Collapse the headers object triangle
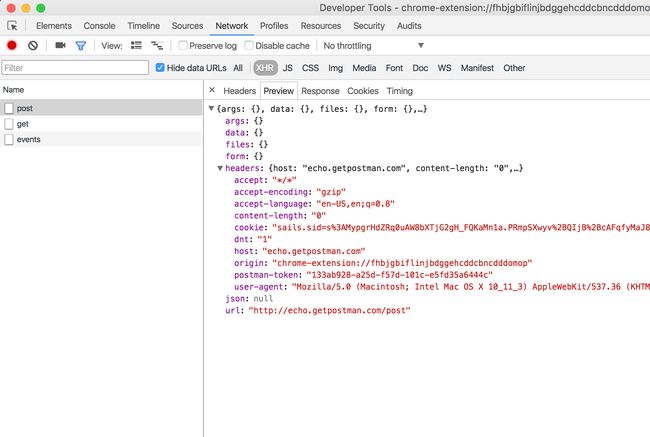The image size is (650, 437). pyautogui.click(x=220, y=168)
